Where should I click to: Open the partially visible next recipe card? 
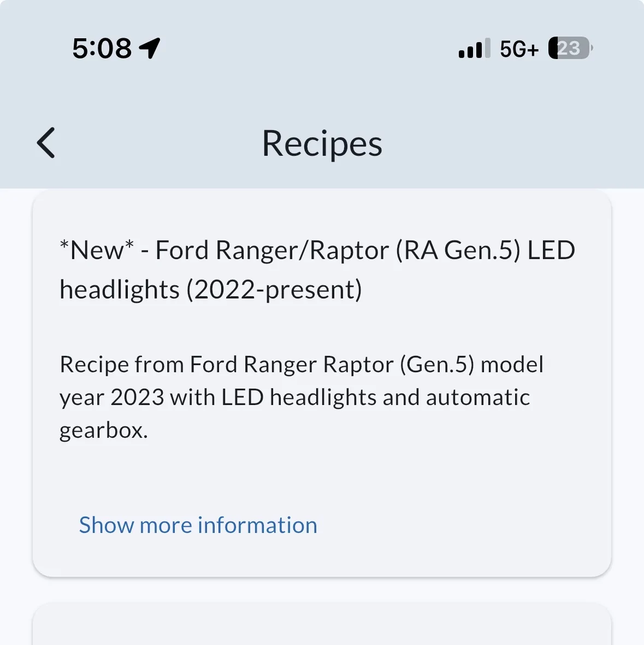click(x=322, y=624)
